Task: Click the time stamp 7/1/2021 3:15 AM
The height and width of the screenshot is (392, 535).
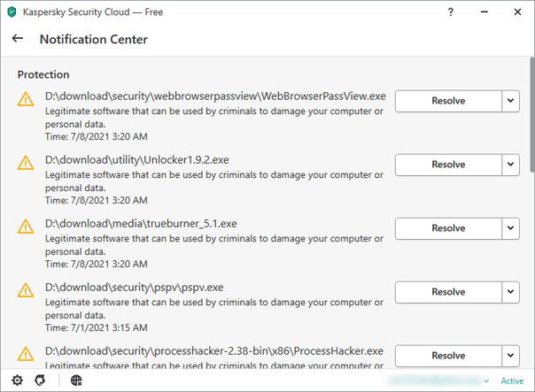Action: tap(109, 327)
